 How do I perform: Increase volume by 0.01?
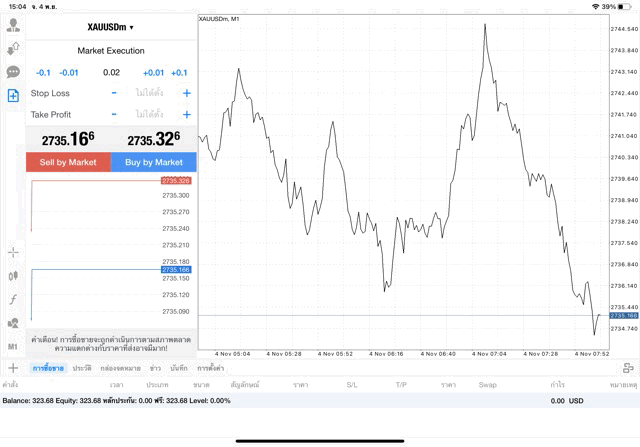(x=153, y=73)
